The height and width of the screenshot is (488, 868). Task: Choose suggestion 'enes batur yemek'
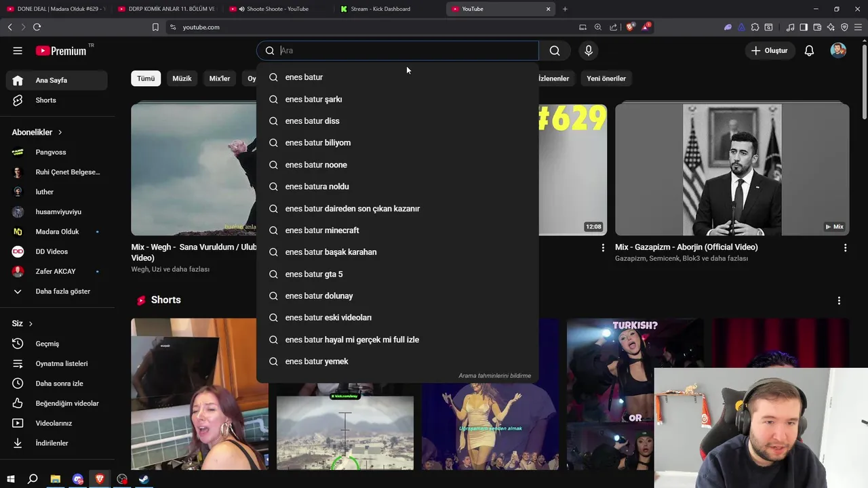pos(397,361)
